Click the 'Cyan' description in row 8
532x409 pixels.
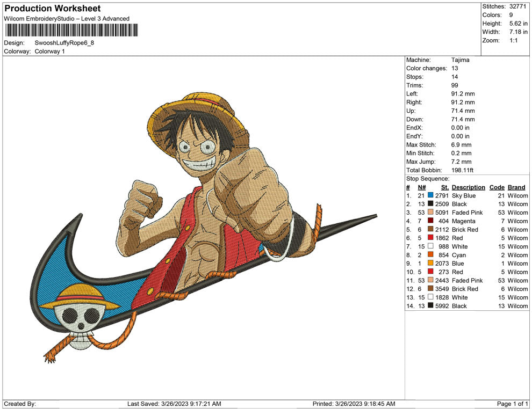[459, 255]
